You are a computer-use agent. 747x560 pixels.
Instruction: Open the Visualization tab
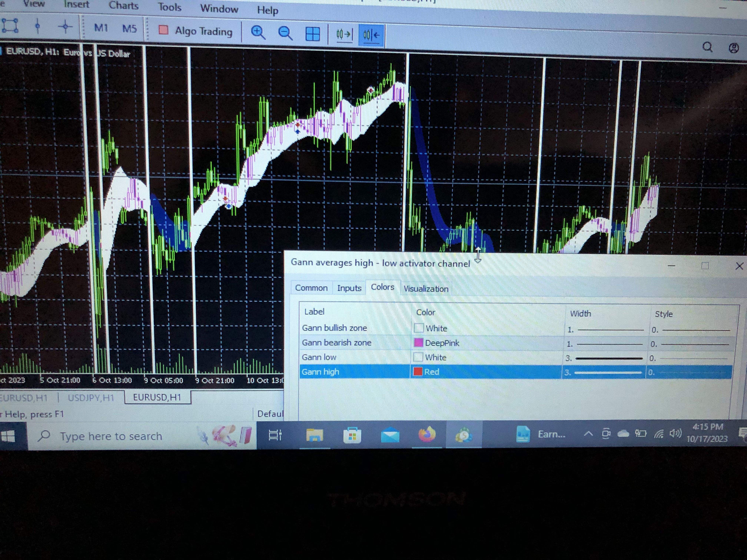[x=426, y=289]
